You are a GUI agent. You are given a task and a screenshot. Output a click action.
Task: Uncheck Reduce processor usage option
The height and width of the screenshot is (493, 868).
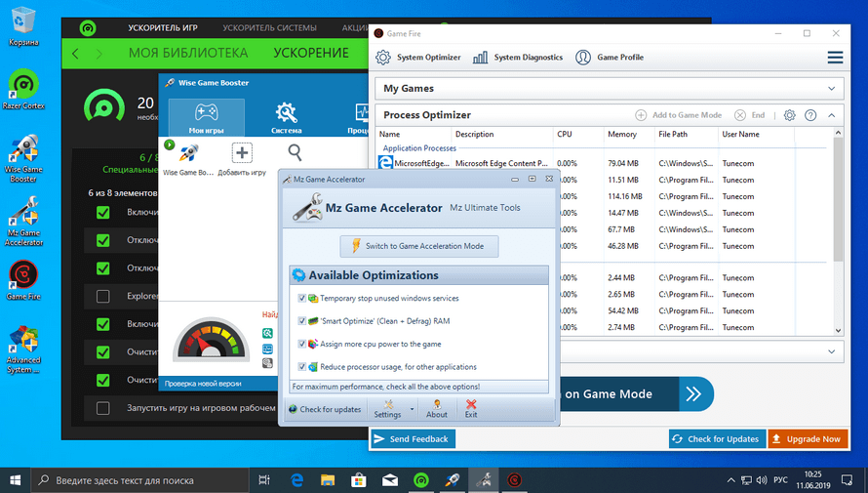pyautogui.click(x=301, y=367)
